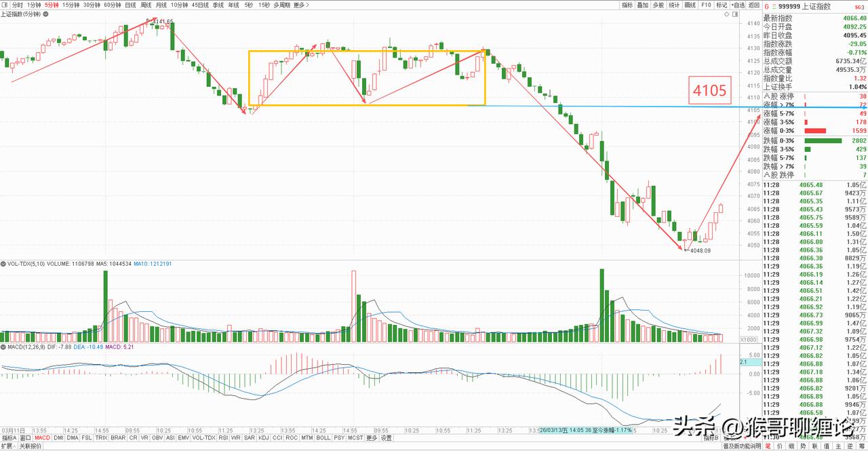Select the 45日线 period
Screen dimensions: 868x451
pos(200,5)
